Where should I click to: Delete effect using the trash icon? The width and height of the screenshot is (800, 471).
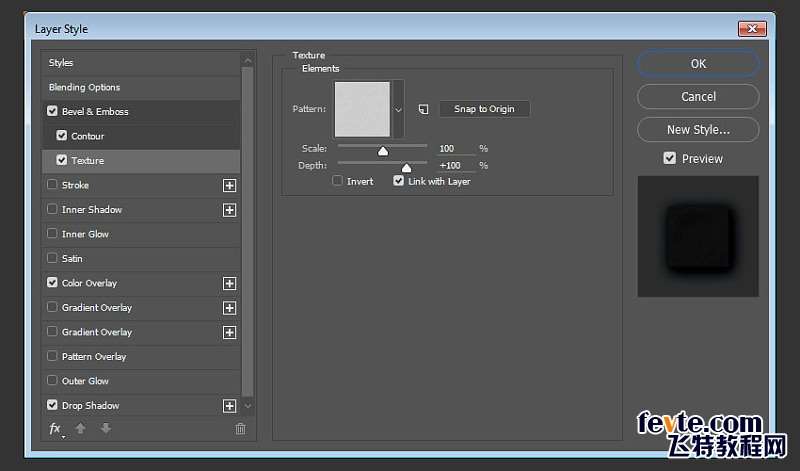[240, 429]
